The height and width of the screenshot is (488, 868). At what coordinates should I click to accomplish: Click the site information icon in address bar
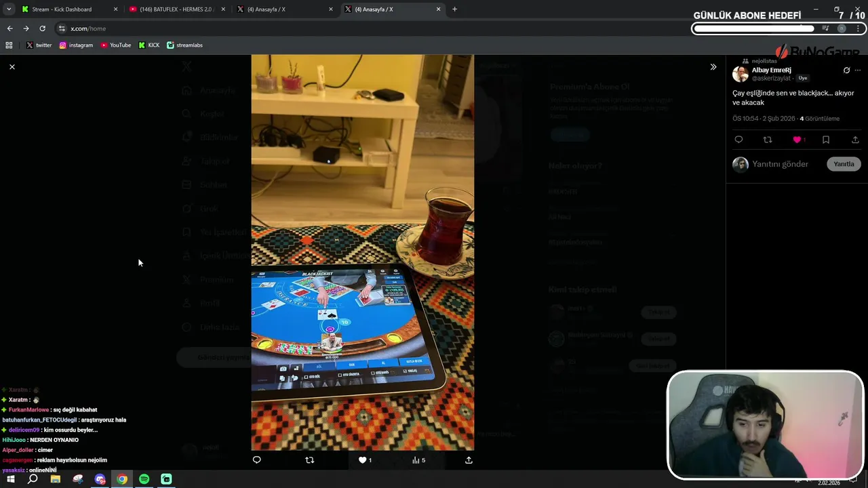pyautogui.click(x=62, y=28)
